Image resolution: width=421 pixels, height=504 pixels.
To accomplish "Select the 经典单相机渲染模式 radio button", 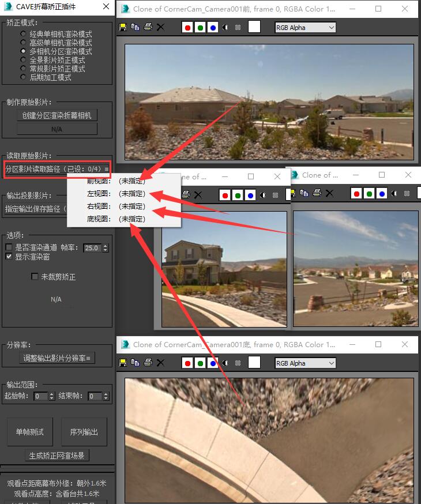I will (24, 34).
